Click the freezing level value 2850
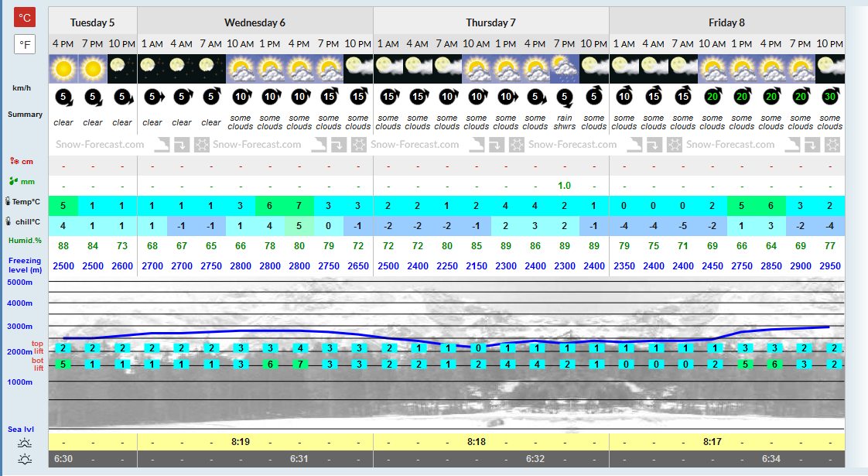868x476 pixels. [771, 266]
